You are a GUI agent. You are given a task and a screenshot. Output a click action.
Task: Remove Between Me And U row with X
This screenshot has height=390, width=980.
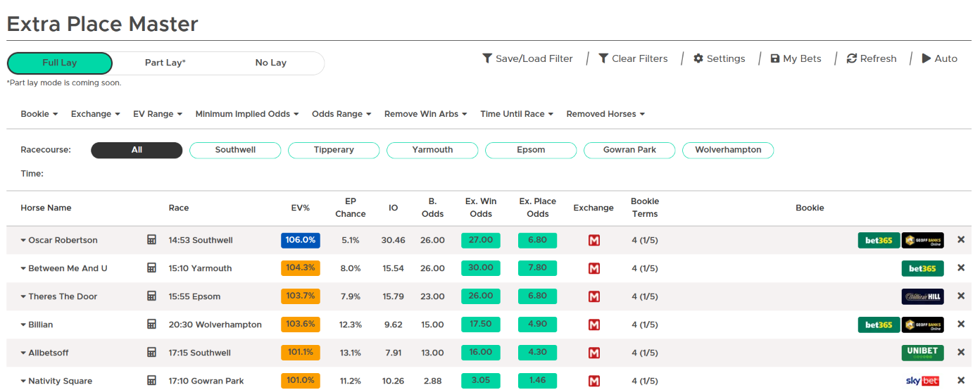pyautogui.click(x=961, y=268)
